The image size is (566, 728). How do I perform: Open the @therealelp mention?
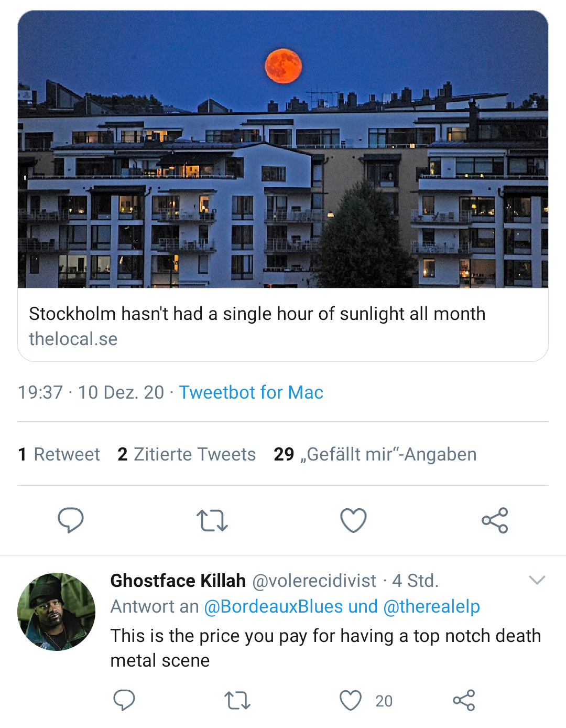point(432,607)
